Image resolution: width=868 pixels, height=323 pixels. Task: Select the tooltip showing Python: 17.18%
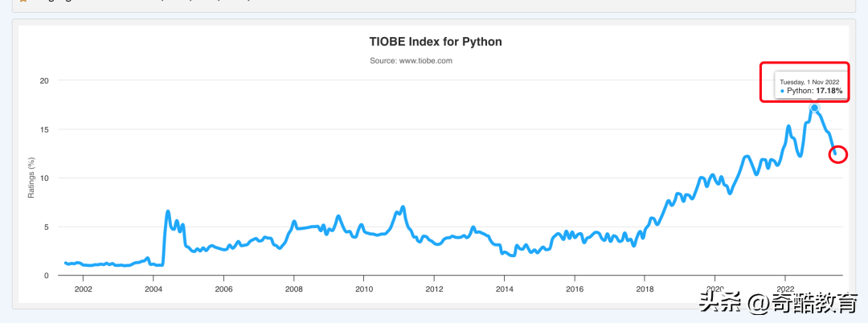810,87
